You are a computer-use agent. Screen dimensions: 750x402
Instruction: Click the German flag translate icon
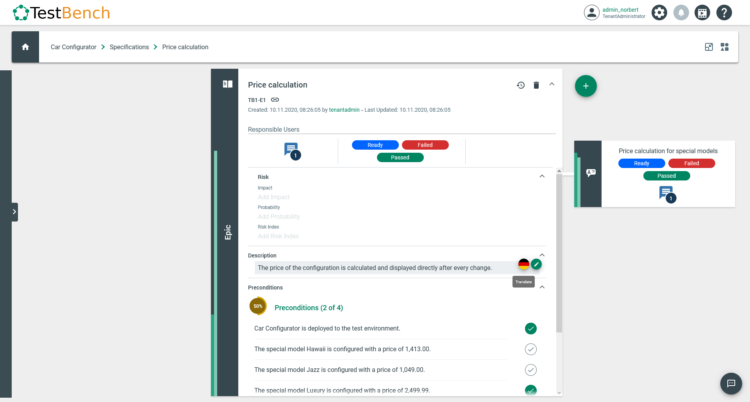tap(523, 264)
